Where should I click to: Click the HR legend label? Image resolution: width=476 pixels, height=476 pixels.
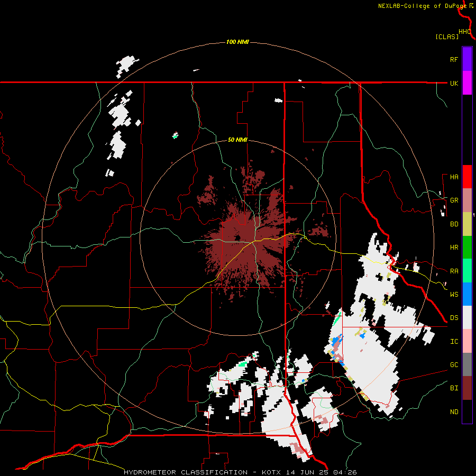point(454,248)
